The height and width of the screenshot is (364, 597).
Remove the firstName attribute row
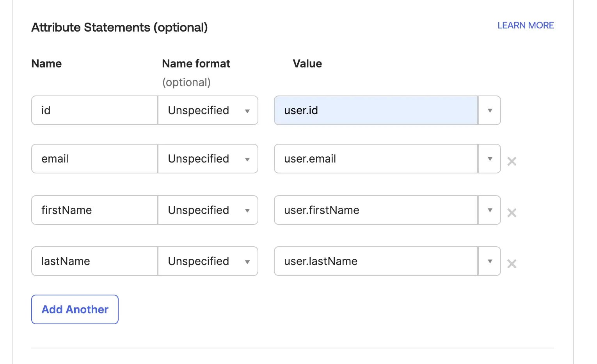pyautogui.click(x=512, y=213)
